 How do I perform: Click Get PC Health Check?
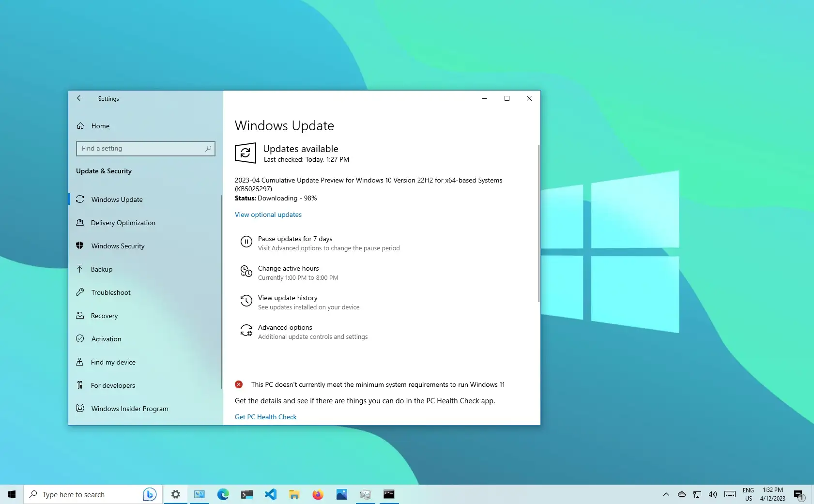265,417
